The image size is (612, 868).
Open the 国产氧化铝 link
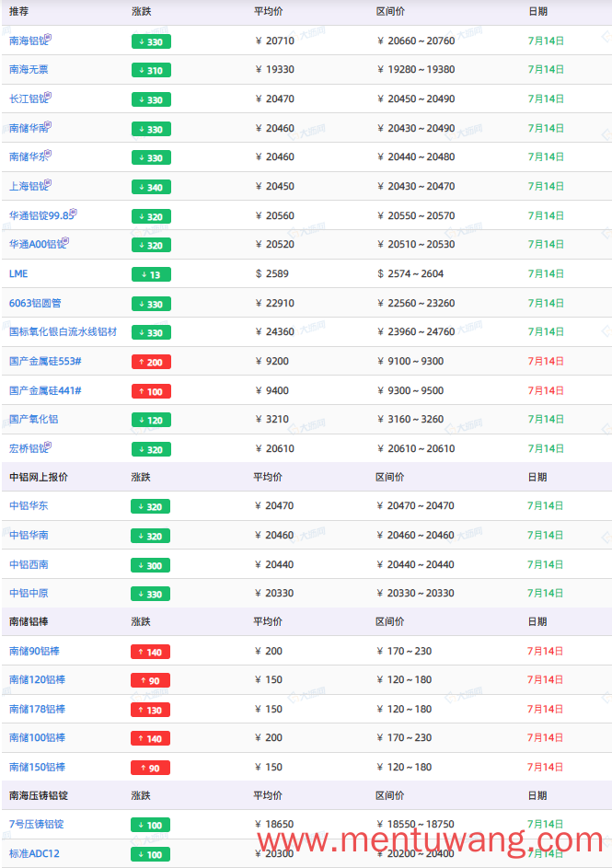[34, 420]
